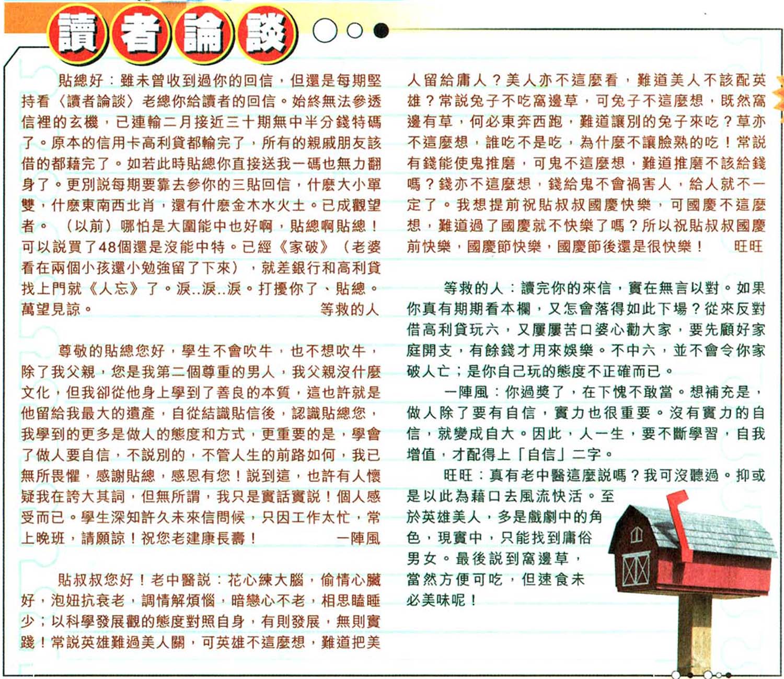Viewport: 784px width, 679px height.
Task: Click the closing text '必美味呢!'
Action: (442, 601)
